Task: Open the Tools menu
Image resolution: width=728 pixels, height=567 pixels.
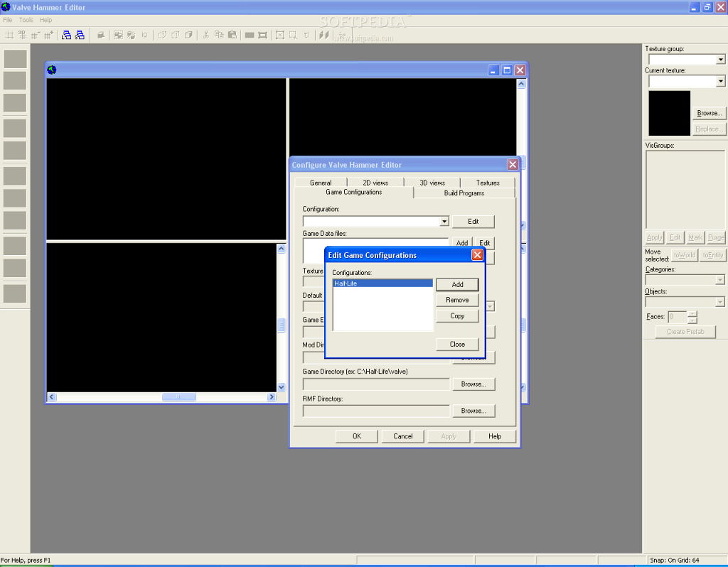Action: click(x=26, y=20)
